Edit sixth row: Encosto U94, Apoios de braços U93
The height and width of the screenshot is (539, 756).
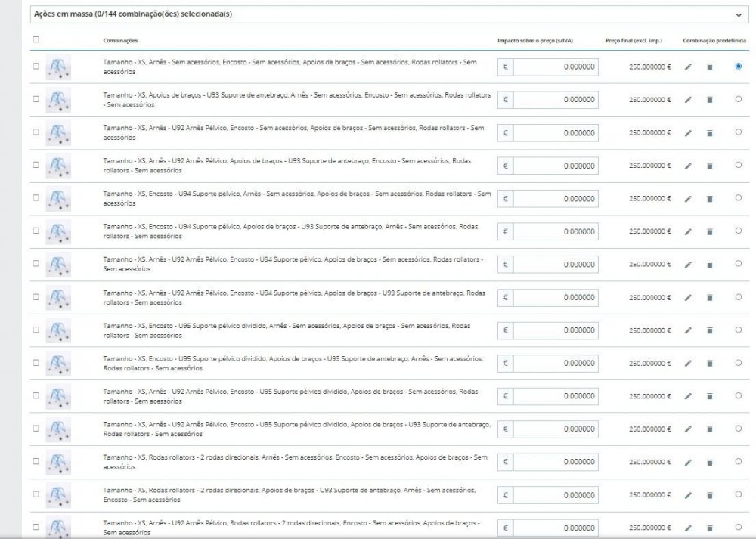[688, 232]
